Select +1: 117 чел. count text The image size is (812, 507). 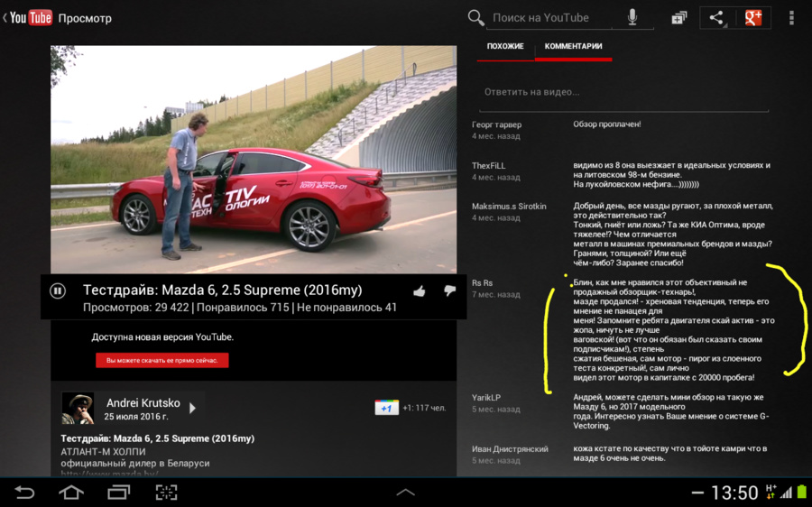pos(424,408)
